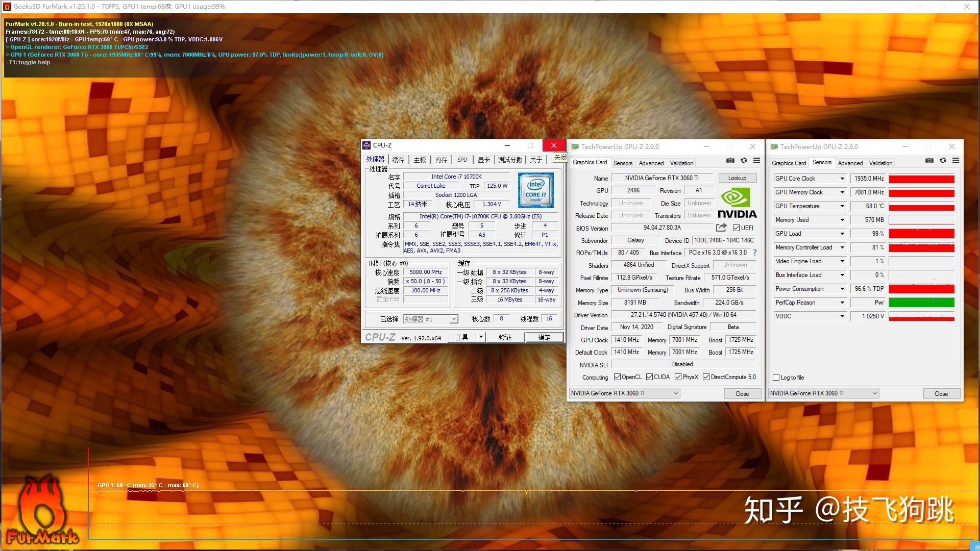Click the NVIDIA logo in GPU-Z
This screenshot has height=551, width=980.
(737, 203)
